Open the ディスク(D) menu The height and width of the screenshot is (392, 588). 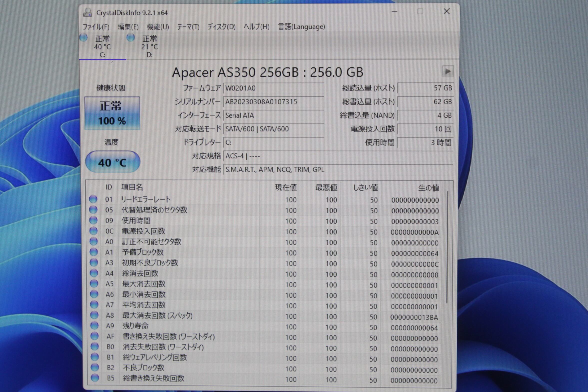[x=221, y=27]
